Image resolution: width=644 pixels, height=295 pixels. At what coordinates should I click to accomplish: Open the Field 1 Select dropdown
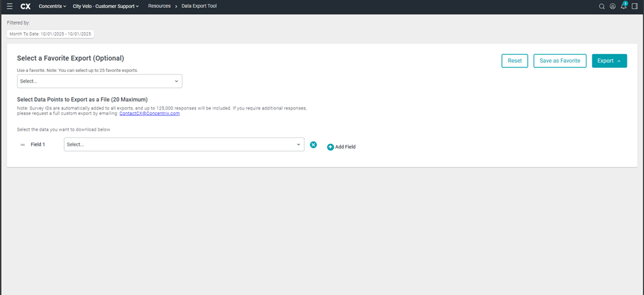click(184, 145)
